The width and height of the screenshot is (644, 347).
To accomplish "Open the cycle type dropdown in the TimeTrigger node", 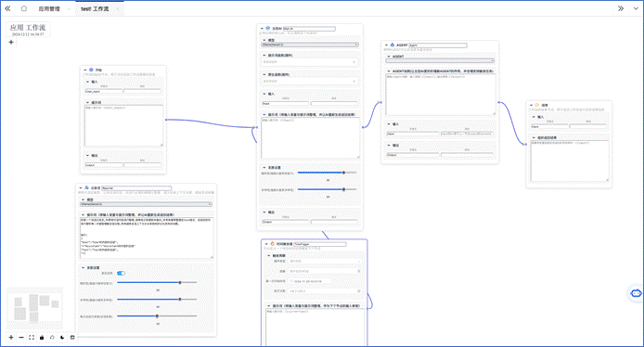I will tap(325, 261).
